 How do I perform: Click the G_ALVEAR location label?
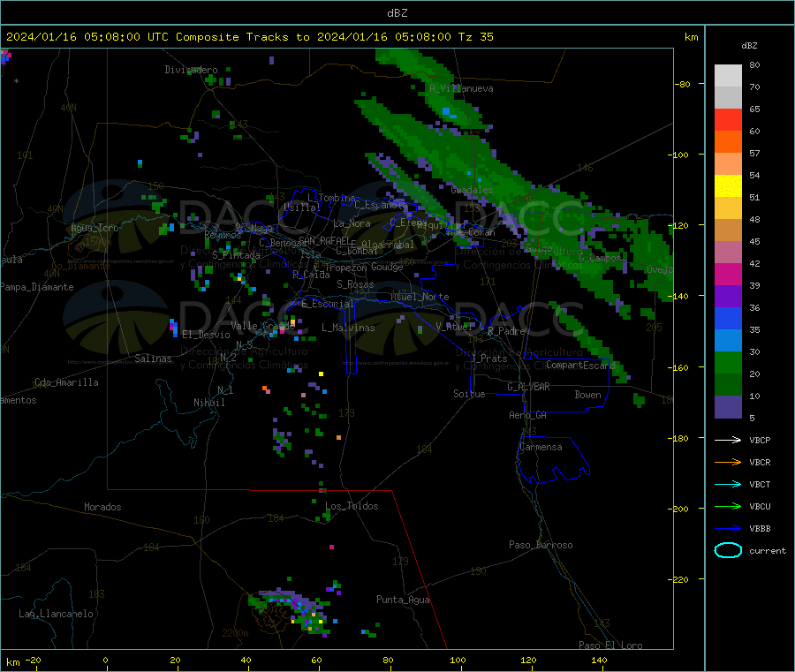point(528,387)
